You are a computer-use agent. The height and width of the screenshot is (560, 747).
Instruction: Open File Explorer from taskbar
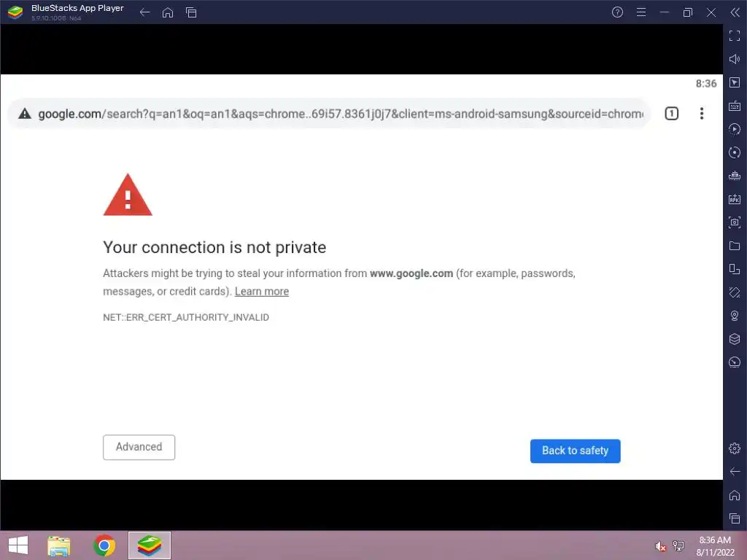[x=58, y=545]
